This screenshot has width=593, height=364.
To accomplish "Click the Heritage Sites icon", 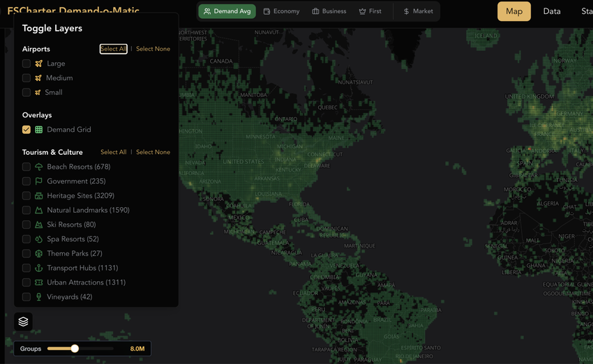I will [39, 196].
